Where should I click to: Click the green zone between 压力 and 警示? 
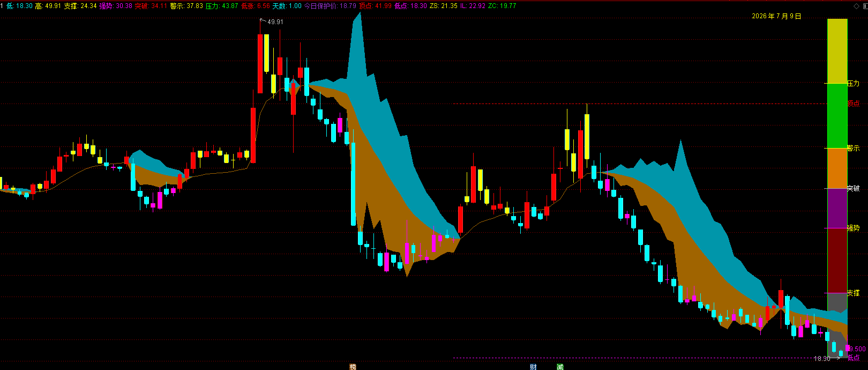click(x=837, y=116)
